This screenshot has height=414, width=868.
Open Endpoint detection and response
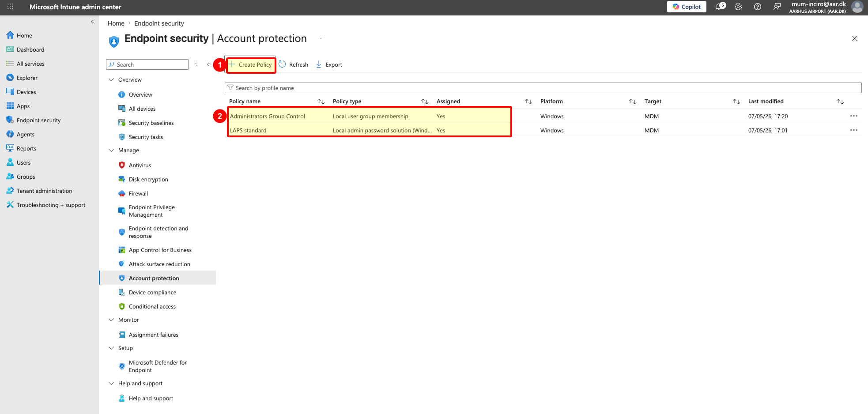158,232
